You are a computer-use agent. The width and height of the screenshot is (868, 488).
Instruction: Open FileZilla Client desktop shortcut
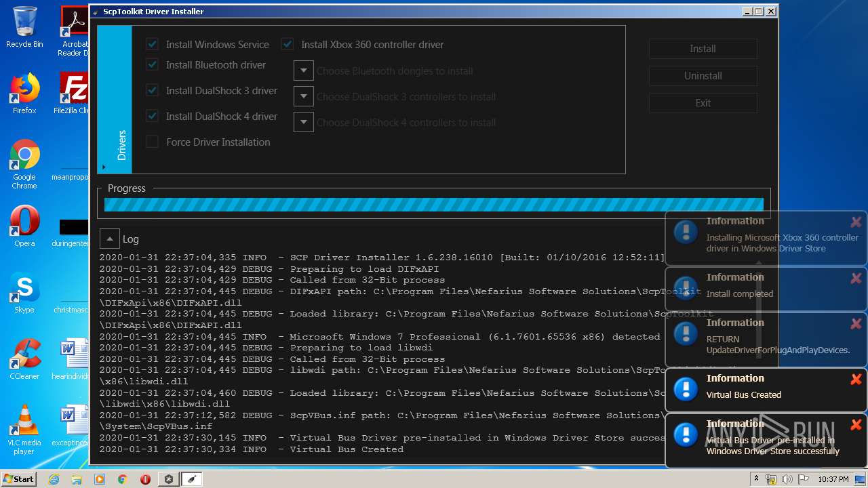73,94
